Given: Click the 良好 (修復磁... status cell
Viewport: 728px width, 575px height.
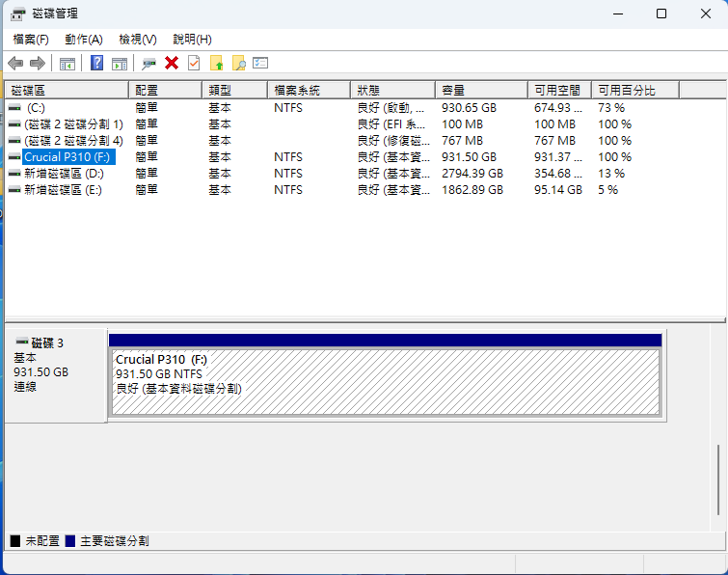Looking at the screenshot, I should 393,140.
